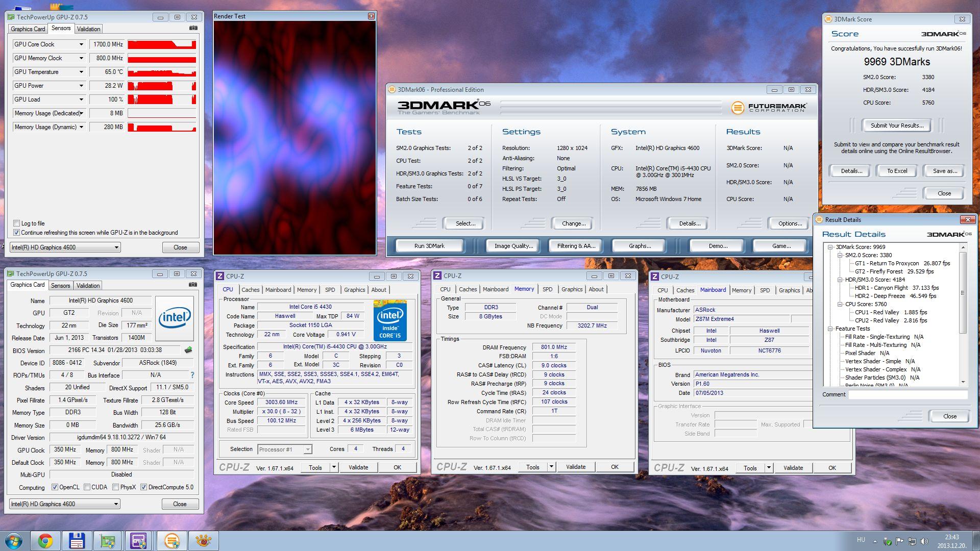Open SPD tab in CPU-Z Memory window
The height and width of the screenshot is (551, 980).
pyautogui.click(x=547, y=289)
